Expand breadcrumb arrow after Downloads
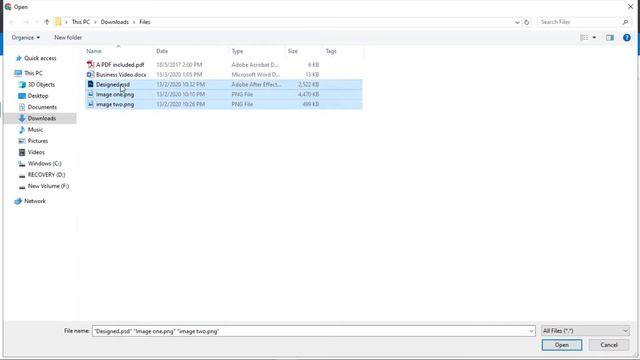Screen dimensions: 640x360 click(134, 22)
